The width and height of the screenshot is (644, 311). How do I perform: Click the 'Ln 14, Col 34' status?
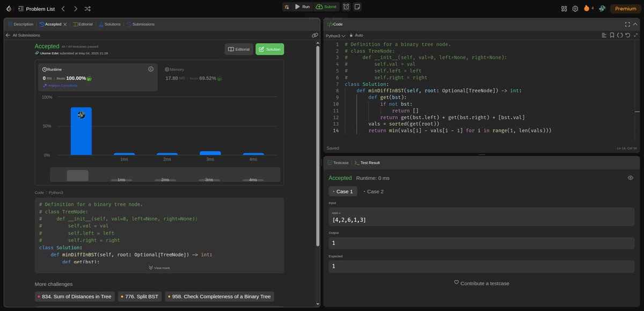click(x=627, y=148)
